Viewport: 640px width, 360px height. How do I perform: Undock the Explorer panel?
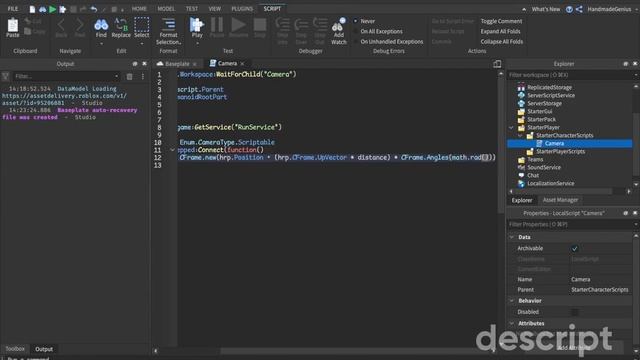(x=625, y=64)
